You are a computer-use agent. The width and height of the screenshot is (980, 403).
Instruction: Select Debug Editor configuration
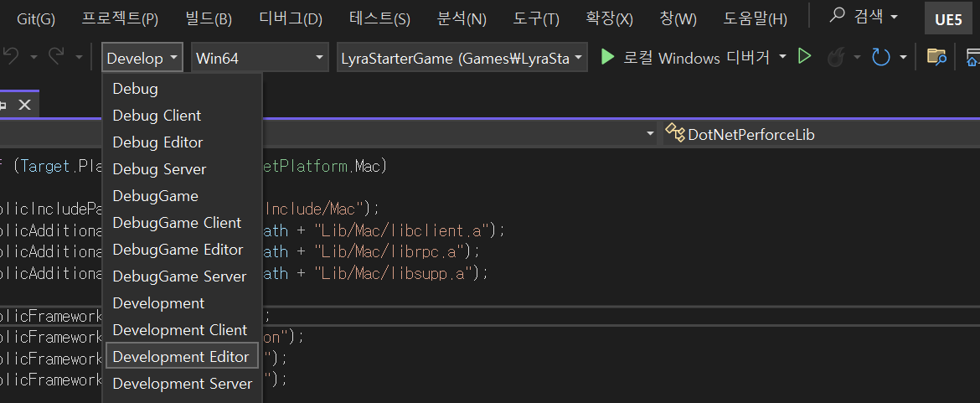(x=157, y=142)
